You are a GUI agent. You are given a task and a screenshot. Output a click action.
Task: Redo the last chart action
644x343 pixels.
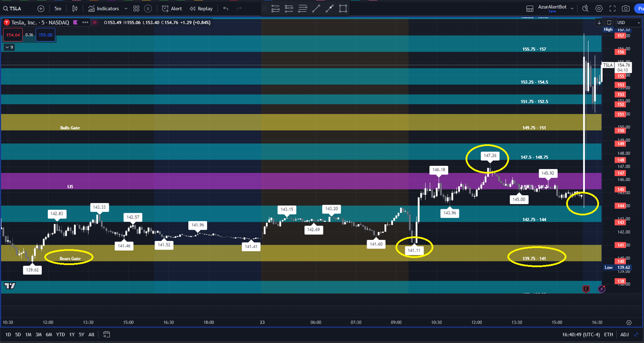[240, 9]
